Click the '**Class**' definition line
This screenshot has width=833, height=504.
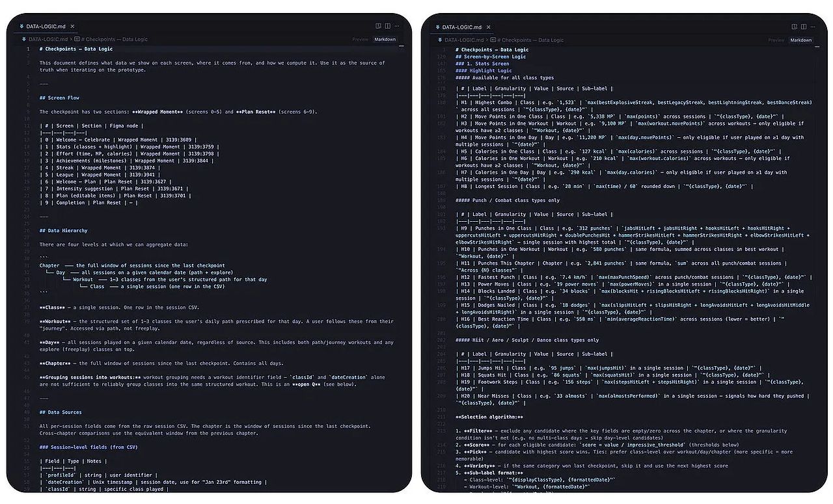[x=119, y=307]
